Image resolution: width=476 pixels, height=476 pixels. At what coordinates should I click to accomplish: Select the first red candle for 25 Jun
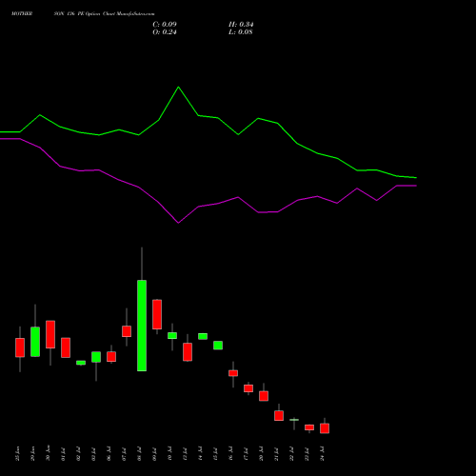point(20,347)
